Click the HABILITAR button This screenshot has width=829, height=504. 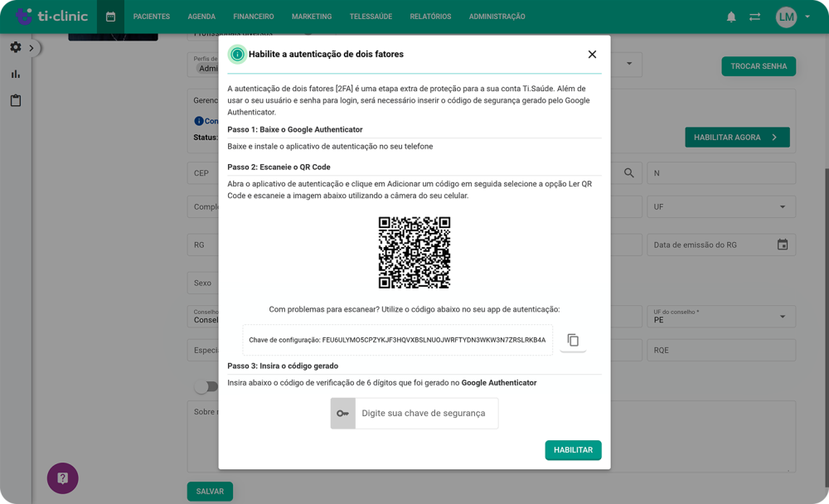[573, 450]
